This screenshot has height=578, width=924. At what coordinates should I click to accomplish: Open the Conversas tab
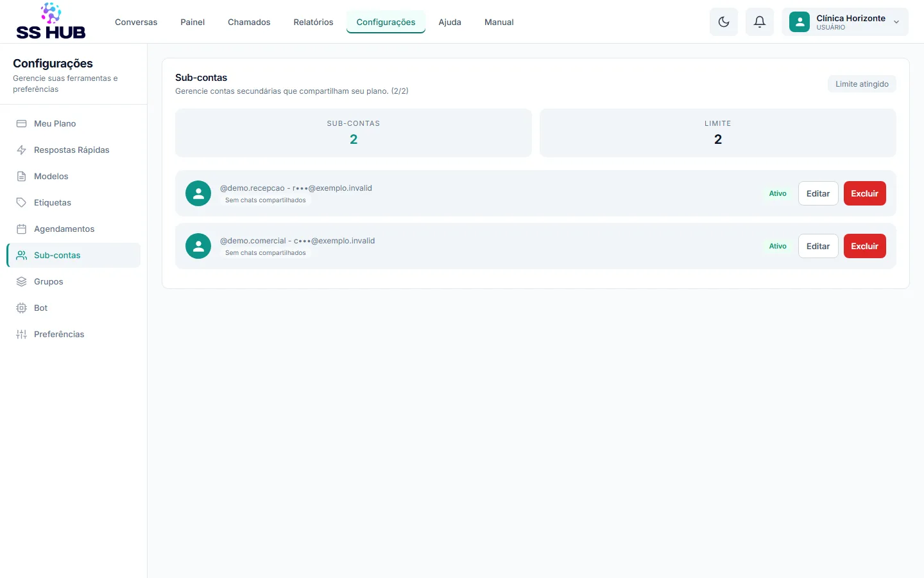tap(136, 22)
